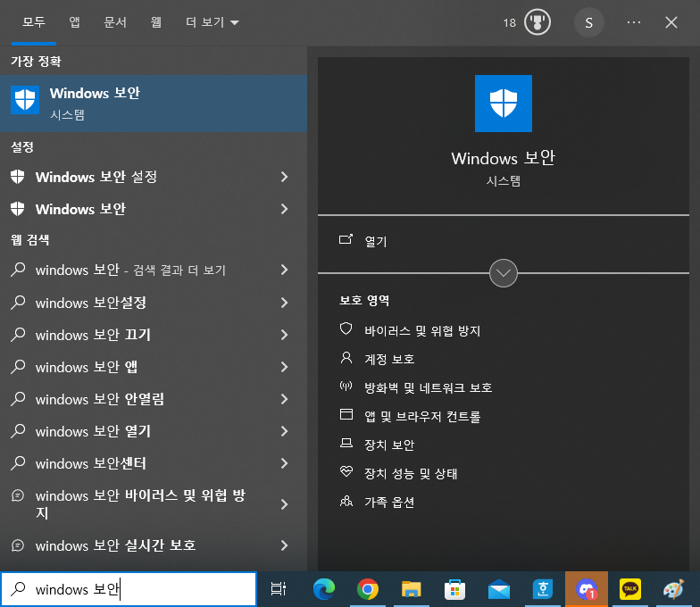Expand arrow for windows 보안설정
700x607 pixels.
tap(284, 303)
